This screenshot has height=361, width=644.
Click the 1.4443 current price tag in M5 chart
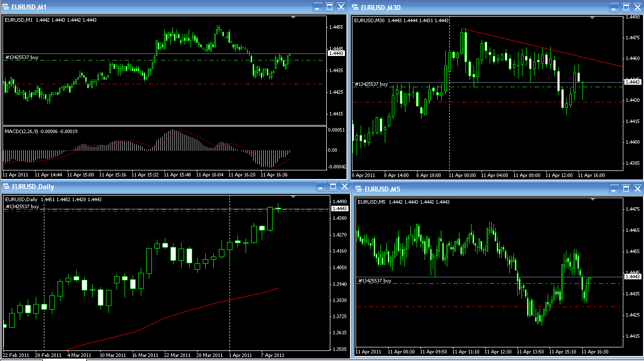coord(632,276)
